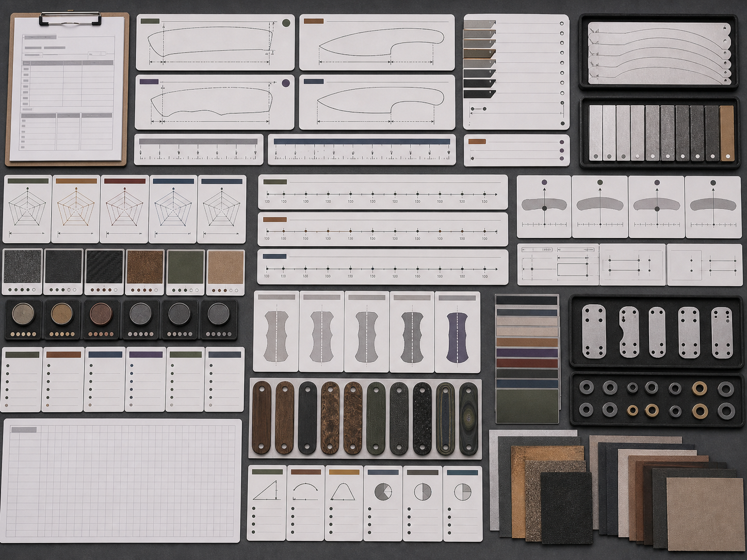747x560 pixels.
Task: Toggle the purple dot on purple-tagged blade card
Action: (285, 83)
